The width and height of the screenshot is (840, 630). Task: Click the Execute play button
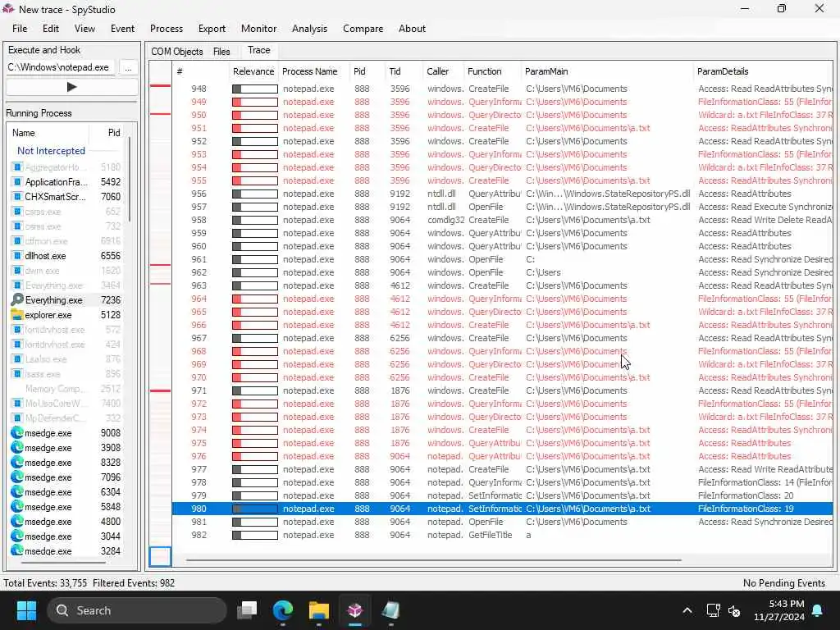72,87
